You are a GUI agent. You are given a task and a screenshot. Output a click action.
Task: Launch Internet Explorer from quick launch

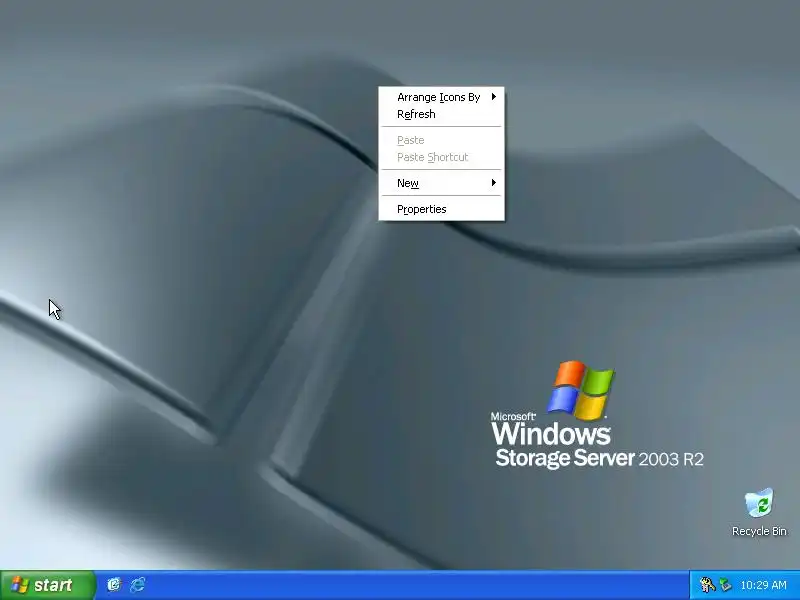point(138,584)
